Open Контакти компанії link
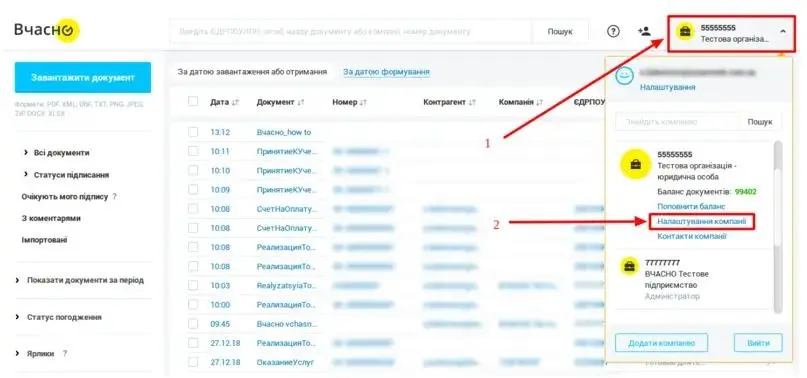This screenshot has width=807, height=378. click(x=692, y=236)
